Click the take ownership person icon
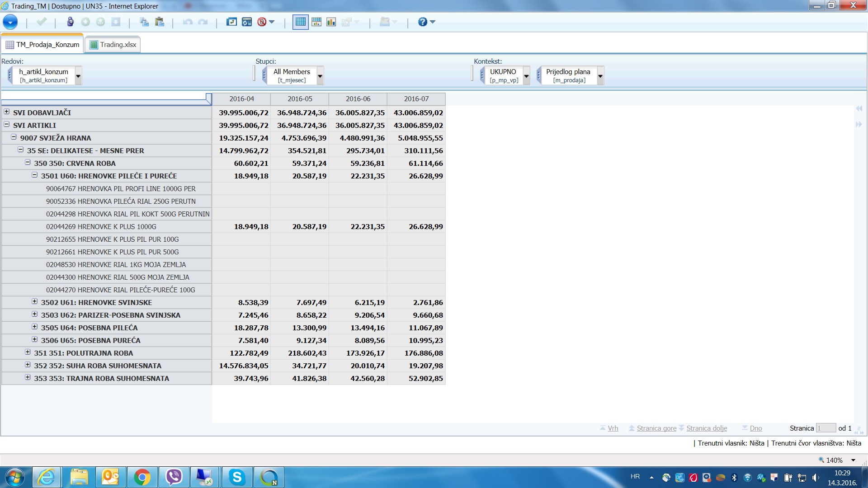 [x=70, y=22]
